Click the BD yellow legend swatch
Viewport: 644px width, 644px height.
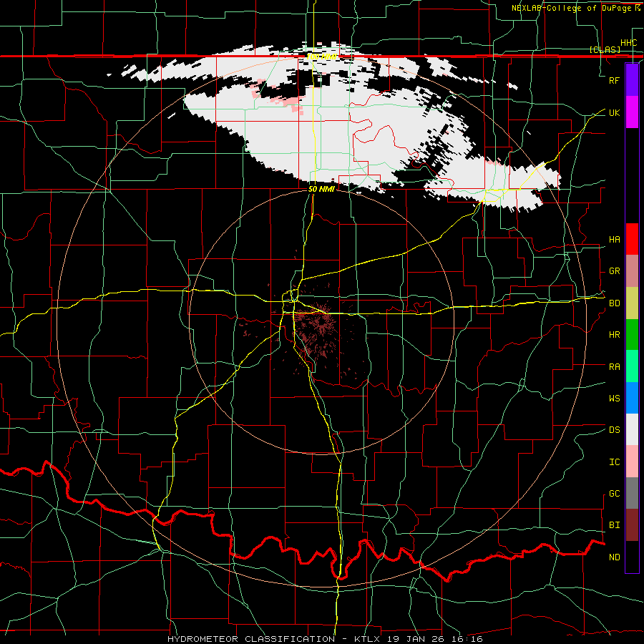pyautogui.click(x=632, y=303)
